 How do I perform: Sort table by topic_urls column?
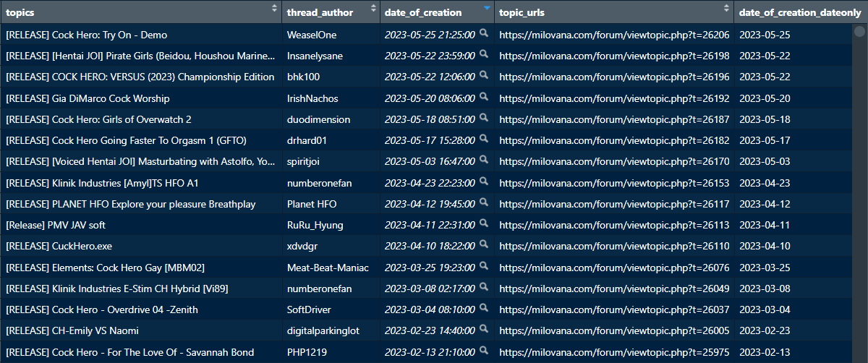click(614, 12)
